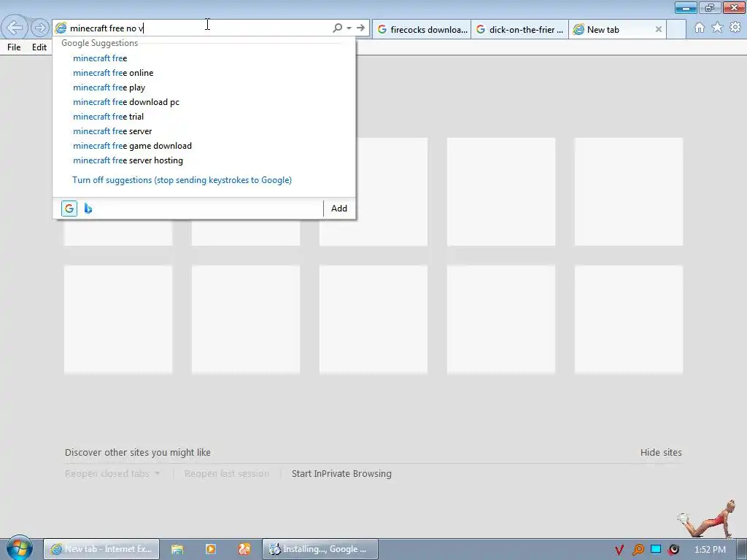Open a blank new tab button
Image resolution: width=747 pixels, height=560 pixels.
(676, 29)
